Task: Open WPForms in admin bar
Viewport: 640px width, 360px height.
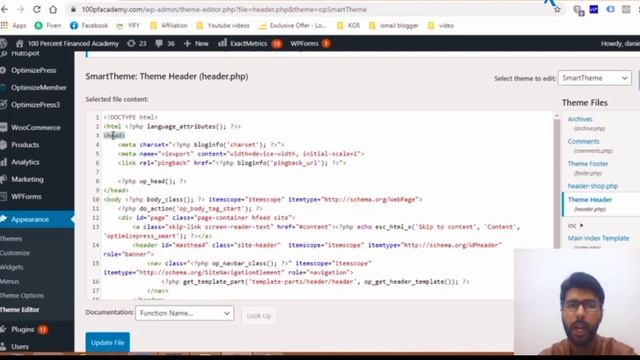Action: point(310,43)
